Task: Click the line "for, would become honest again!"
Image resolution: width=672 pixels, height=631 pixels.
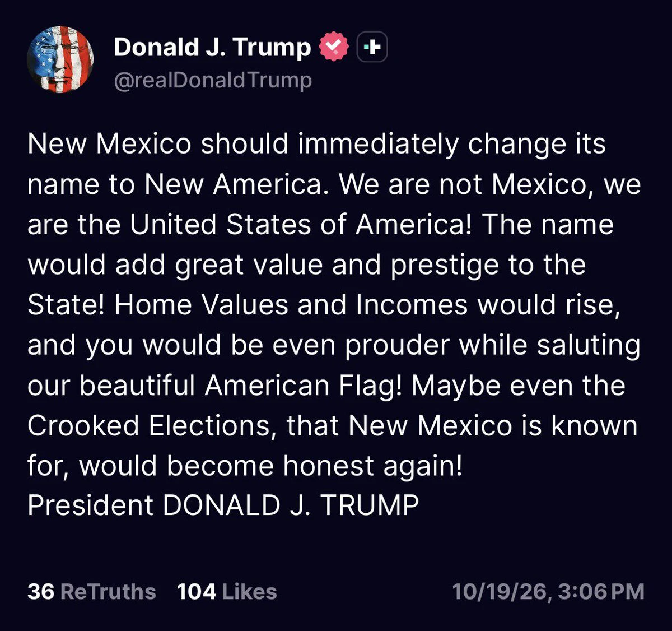Action: click(x=245, y=466)
